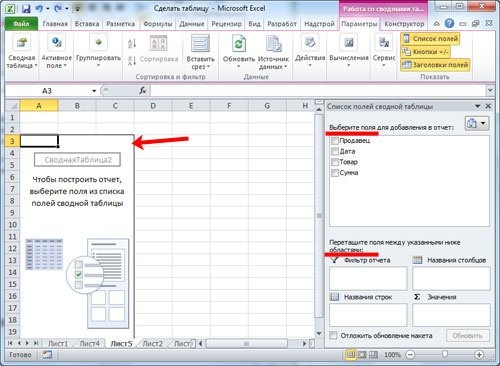Open the Сводная таблица ribbon icon
500x366 pixels.
click(x=22, y=43)
